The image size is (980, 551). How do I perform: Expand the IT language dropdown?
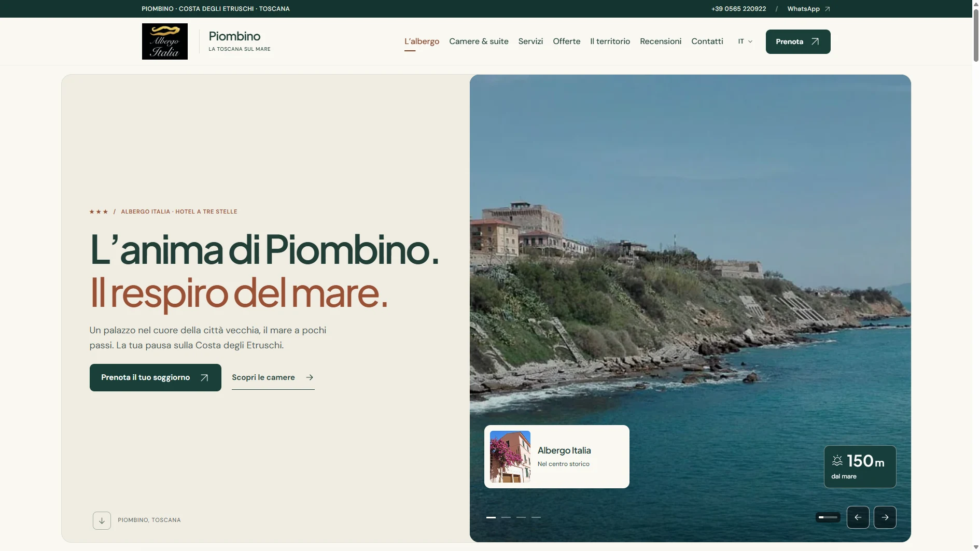click(x=745, y=41)
